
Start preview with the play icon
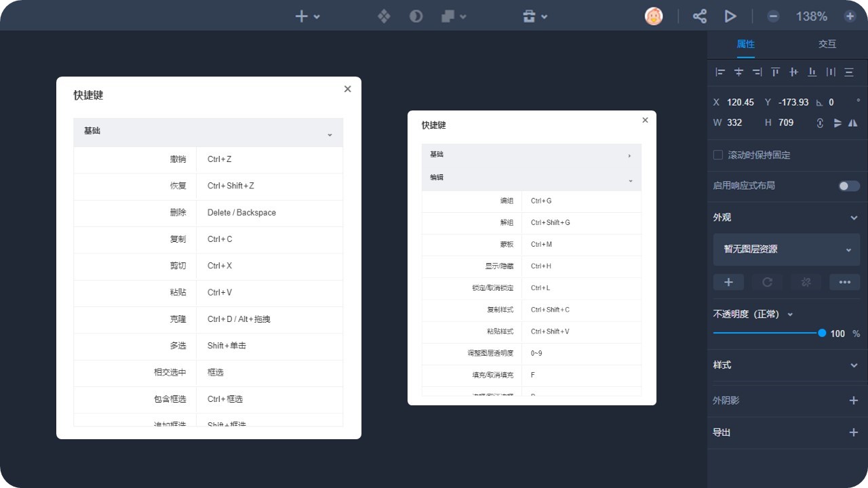730,16
